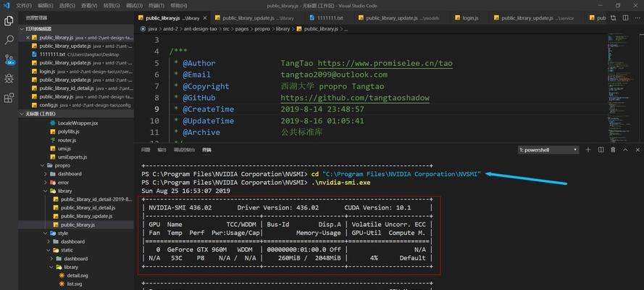Open the Extensions view icon
The height and width of the screenshot is (290, 644).
point(9,98)
